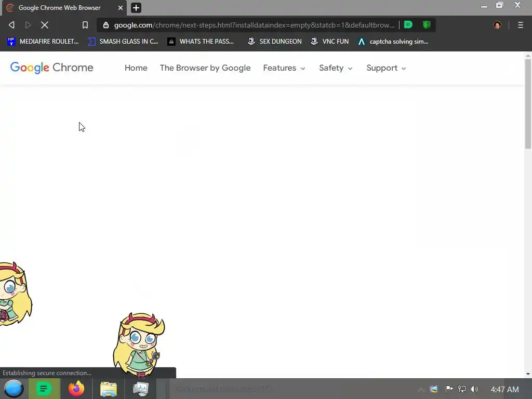Restore down the browser window
The width and height of the screenshot is (532, 399).
pyautogui.click(x=499, y=5)
